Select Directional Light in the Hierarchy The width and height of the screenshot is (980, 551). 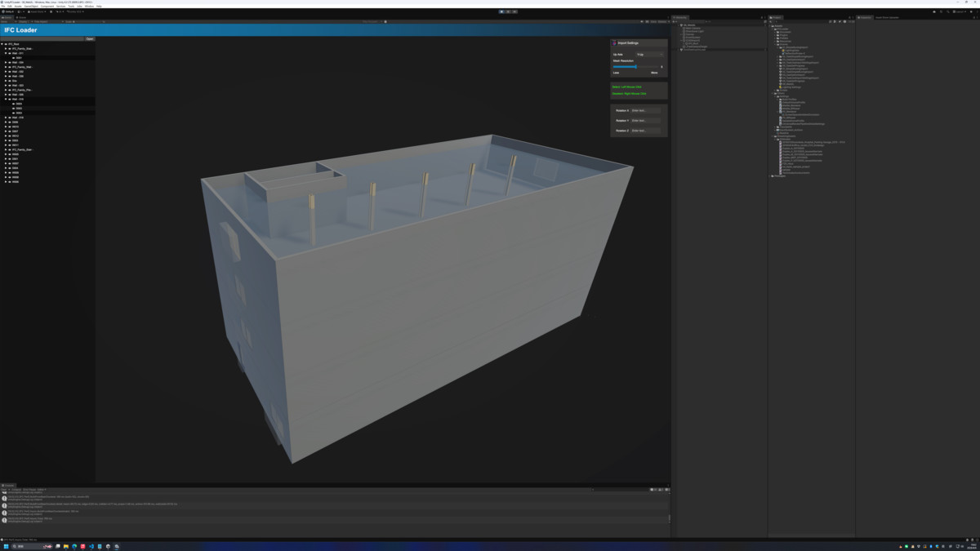pyautogui.click(x=693, y=31)
